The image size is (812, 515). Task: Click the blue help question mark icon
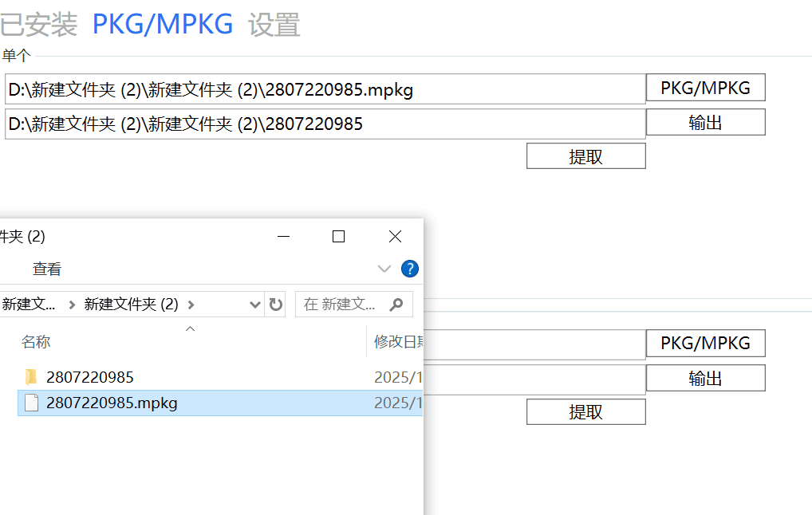pos(410,269)
